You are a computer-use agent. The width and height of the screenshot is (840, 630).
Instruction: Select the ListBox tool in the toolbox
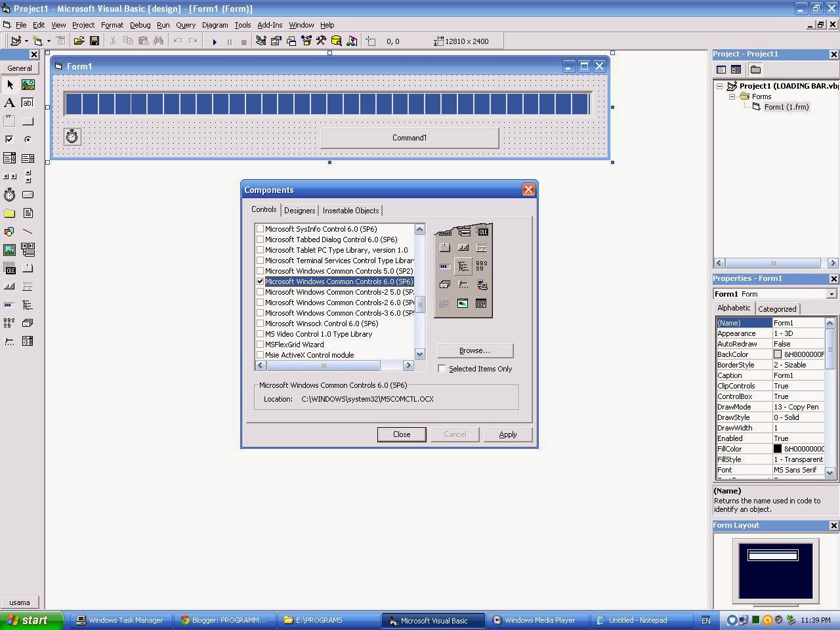point(28,158)
